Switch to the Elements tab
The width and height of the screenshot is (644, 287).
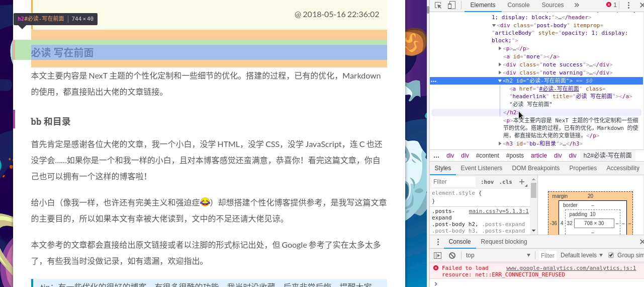point(483,5)
